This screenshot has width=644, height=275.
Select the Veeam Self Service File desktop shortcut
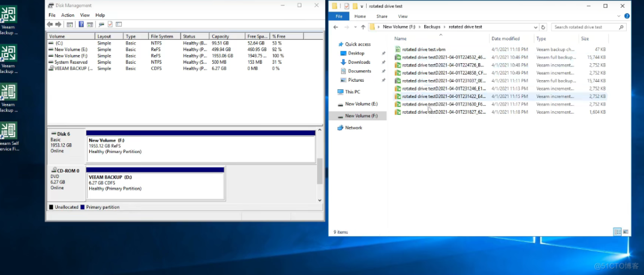tap(8, 137)
